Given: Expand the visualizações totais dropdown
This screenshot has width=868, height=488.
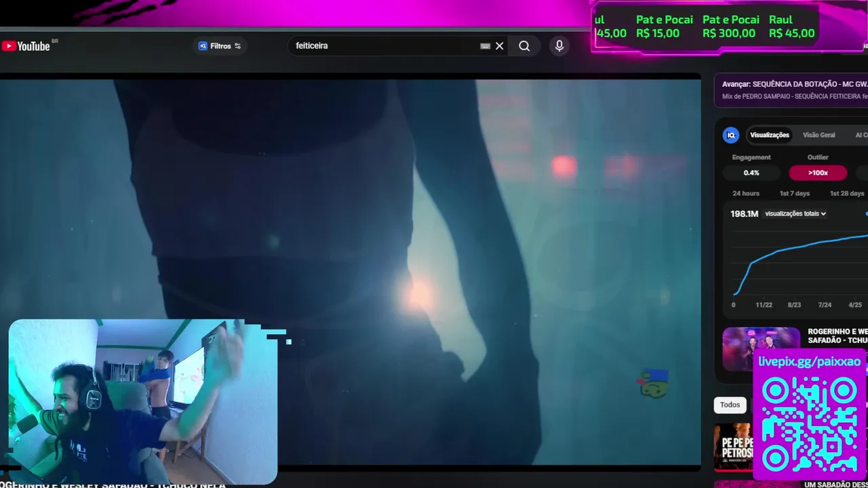Looking at the screenshot, I should coord(795,213).
